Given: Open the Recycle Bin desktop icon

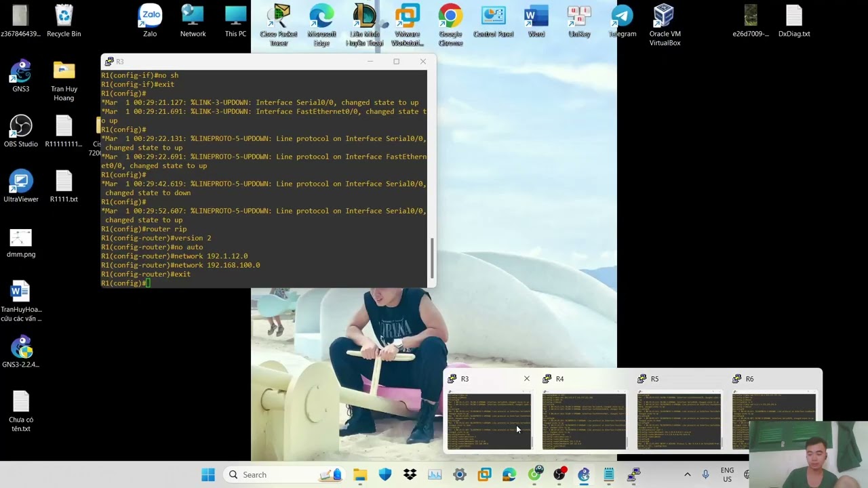Looking at the screenshot, I should pyautogui.click(x=64, y=21).
